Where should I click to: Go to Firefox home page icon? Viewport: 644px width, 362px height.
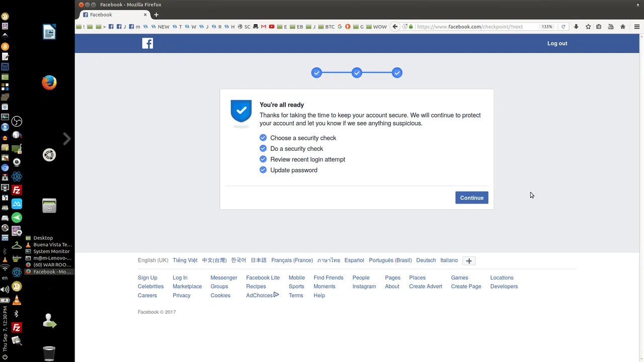[623, 27]
